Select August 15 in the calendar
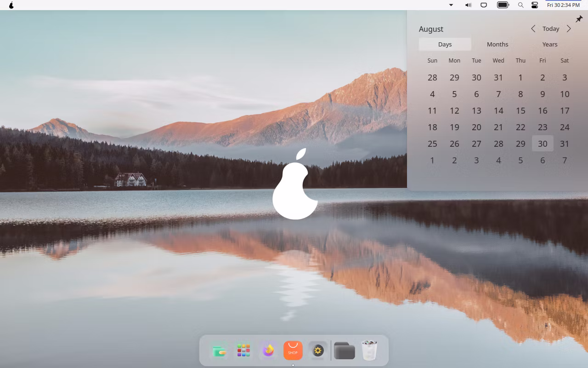The width and height of the screenshot is (588, 368). (520, 110)
